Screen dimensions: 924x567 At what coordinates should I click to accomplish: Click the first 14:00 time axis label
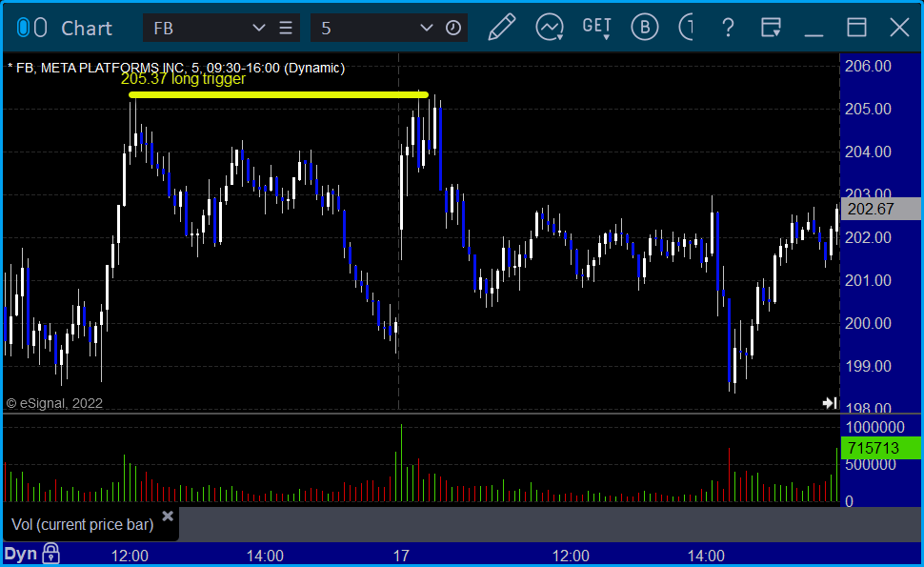pyautogui.click(x=265, y=556)
